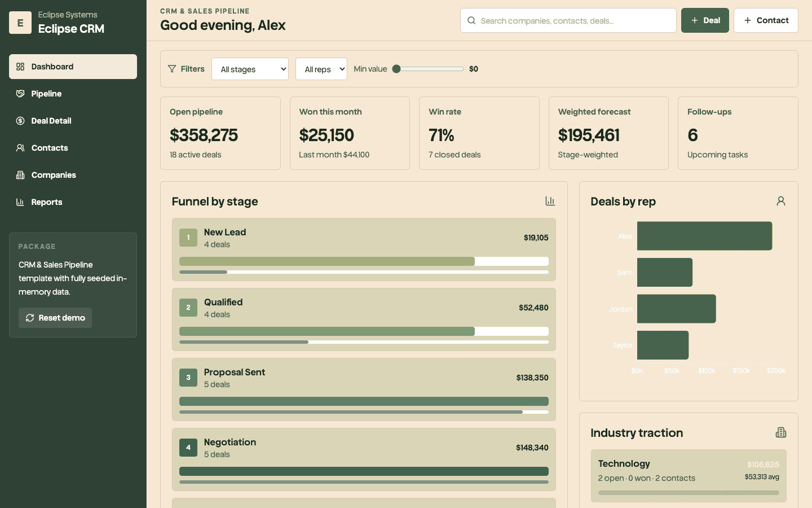Click the refresh icon on Reset demo
Viewport: 812px width, 508px height.
pos(30,318)
